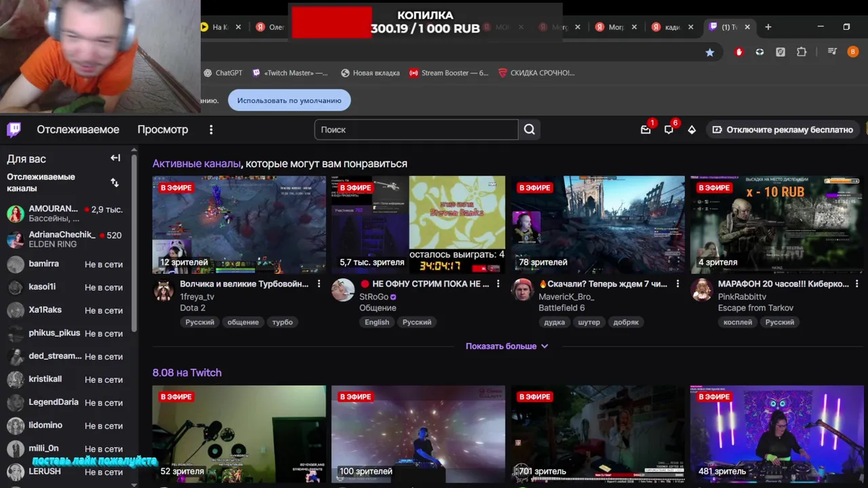Click Отключите рекламу бесплатно button

782,129
